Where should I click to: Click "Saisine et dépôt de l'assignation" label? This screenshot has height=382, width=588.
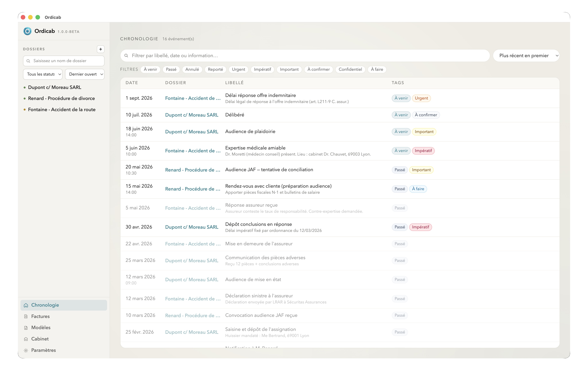pyautogui.click(x=260, y=330)
